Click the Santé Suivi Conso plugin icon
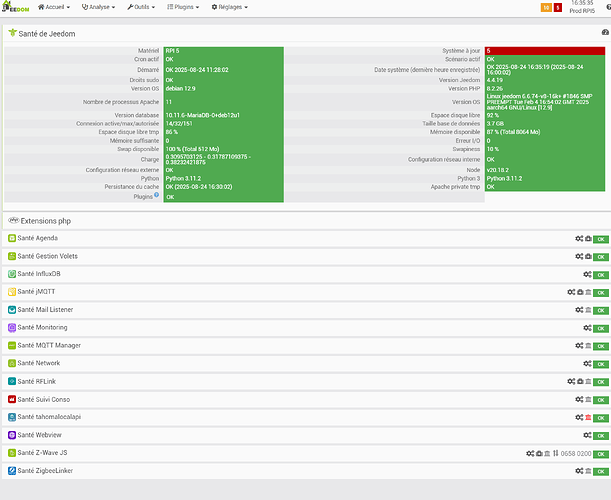 click(12, 399)
